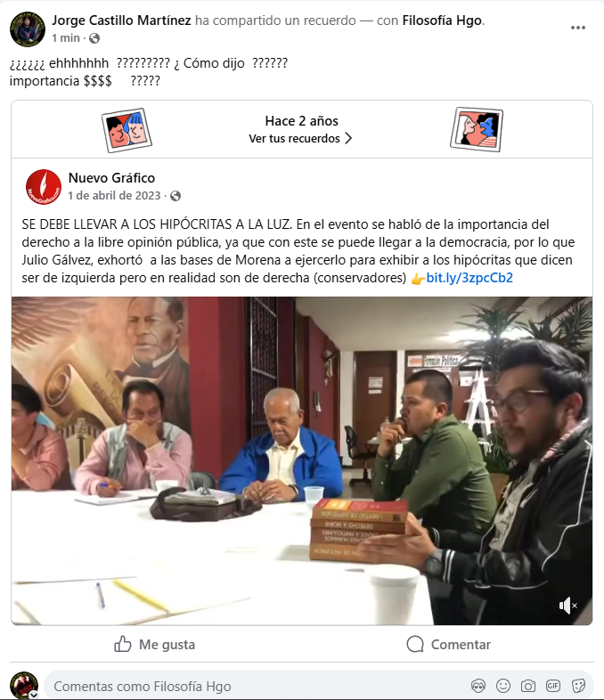
Task: Open the bit.ly/3zpcCb2 link
Action: (x=469, y=278)
